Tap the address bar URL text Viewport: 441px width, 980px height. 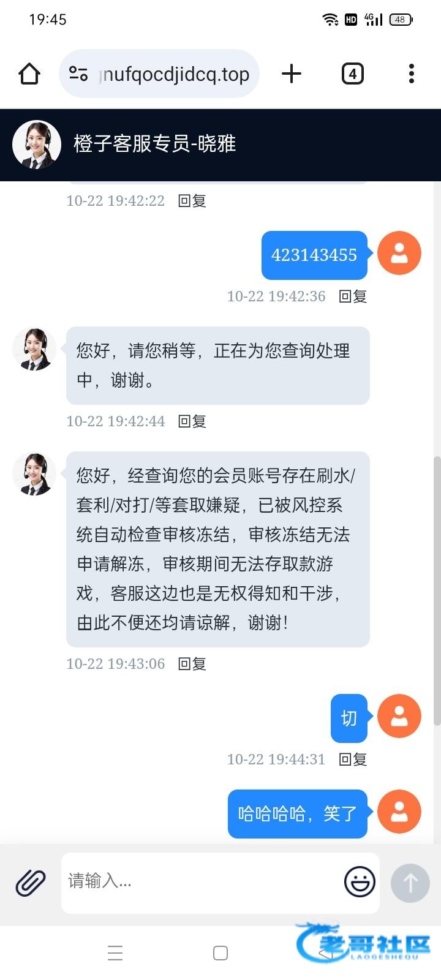coord(174,74)
